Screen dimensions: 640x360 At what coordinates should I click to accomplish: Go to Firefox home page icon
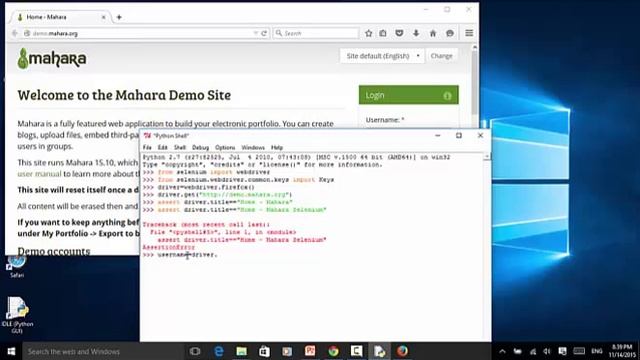[x=433, y=33]
